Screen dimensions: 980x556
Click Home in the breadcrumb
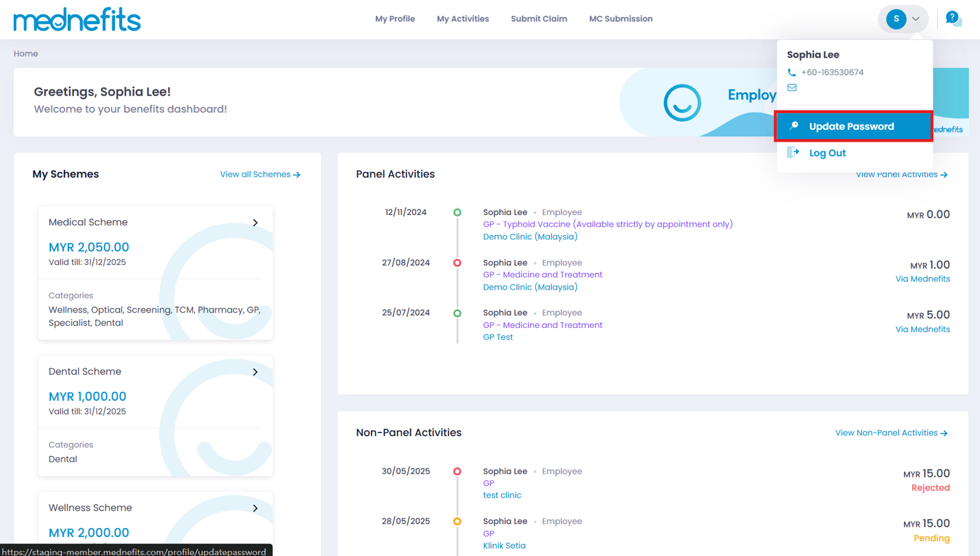tap(26, 54)
